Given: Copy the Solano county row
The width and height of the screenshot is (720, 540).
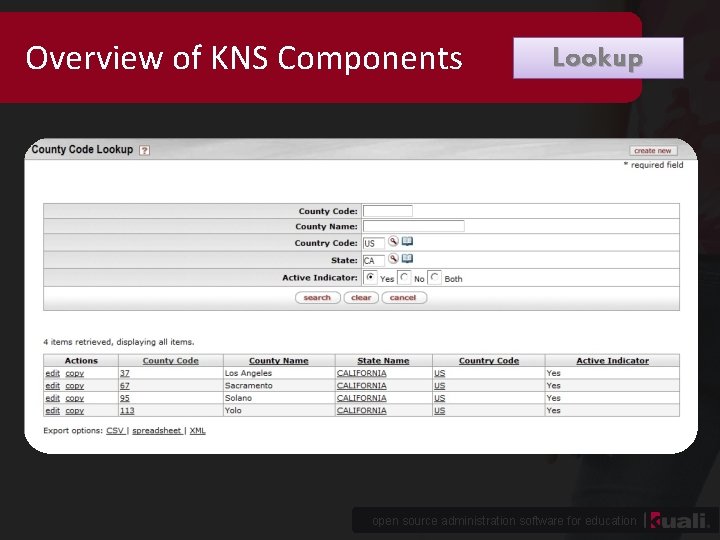Looking at the screenshot, I should point(74,398).
